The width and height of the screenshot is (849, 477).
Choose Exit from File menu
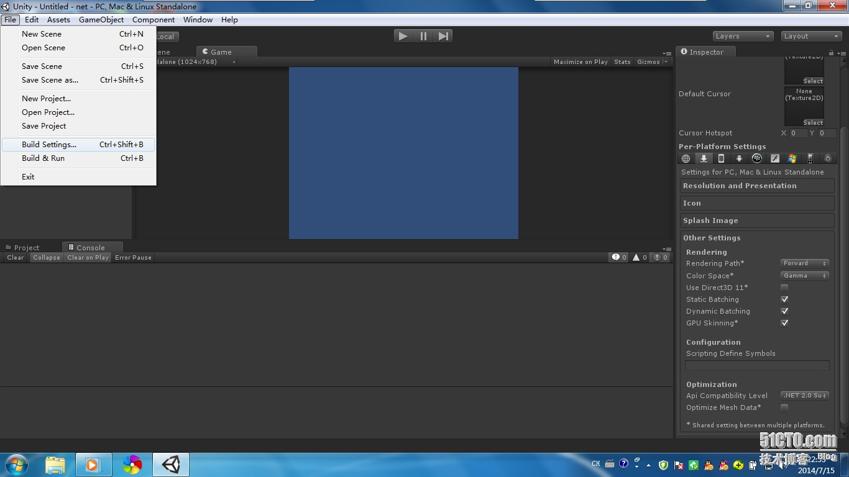click(79, 177)
